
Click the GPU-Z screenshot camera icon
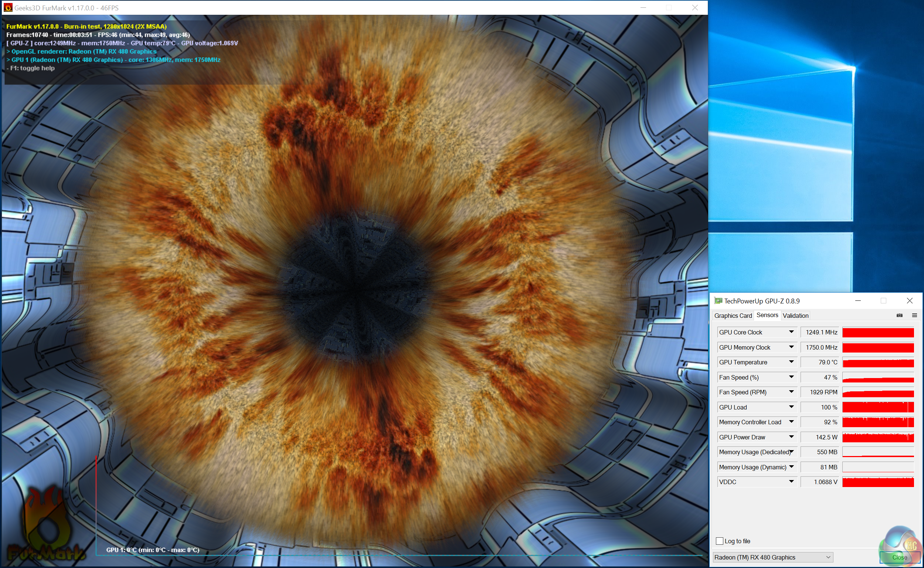[x=899, y=315]
